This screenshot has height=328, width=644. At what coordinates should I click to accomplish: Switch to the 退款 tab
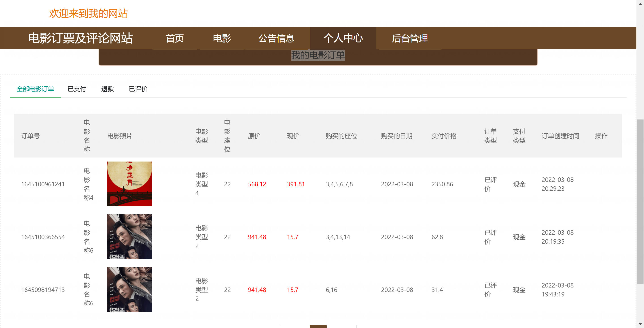[107, 89]
